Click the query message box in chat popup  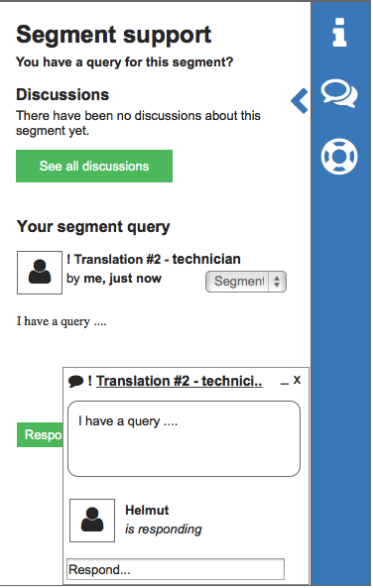tap(184, 438)
